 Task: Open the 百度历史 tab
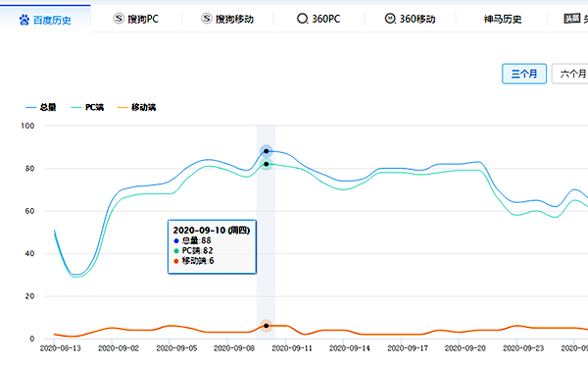click(x=45, y=20)
